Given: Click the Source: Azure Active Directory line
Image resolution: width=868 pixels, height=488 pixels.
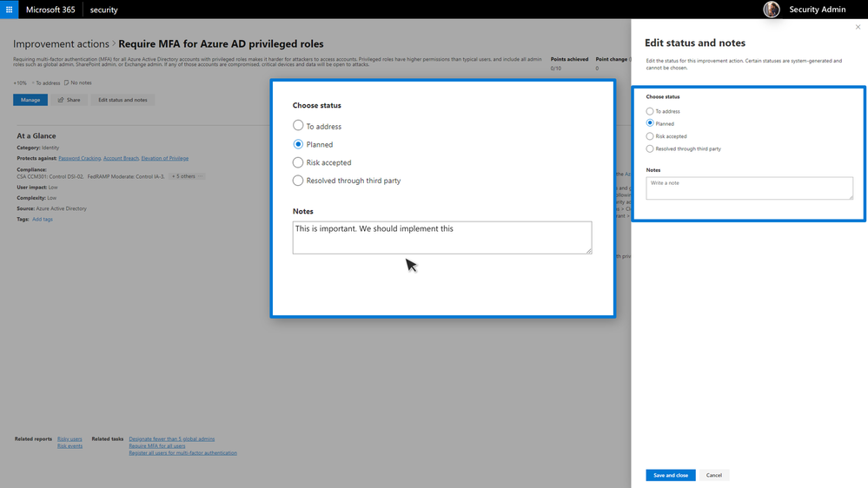Looking at the screenshot, I should 51,208.
